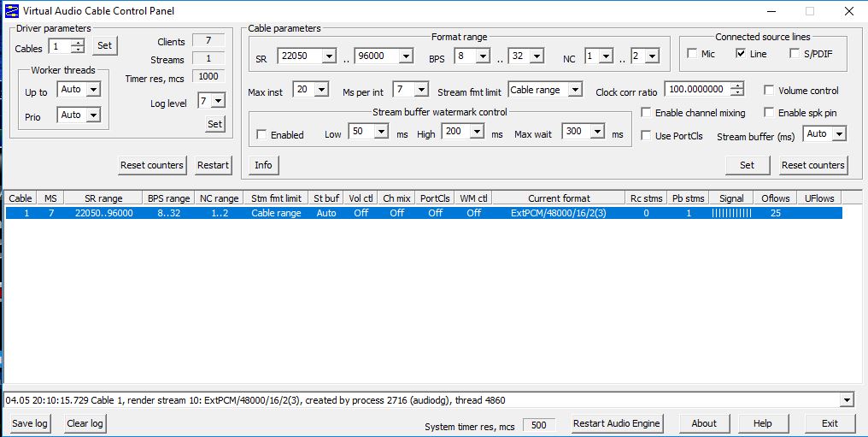This screenshot has width=868, height=437.
Task: Open the Log level dropdown
Action: 219,101
